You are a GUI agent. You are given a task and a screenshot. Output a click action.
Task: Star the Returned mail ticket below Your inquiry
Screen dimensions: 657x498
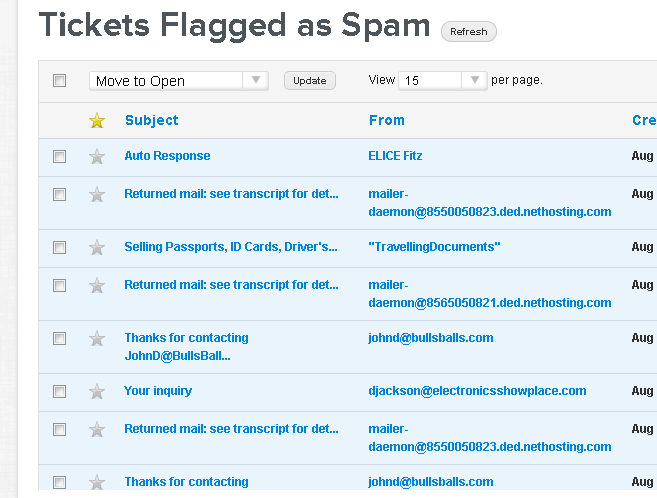(x=97, y=430)
